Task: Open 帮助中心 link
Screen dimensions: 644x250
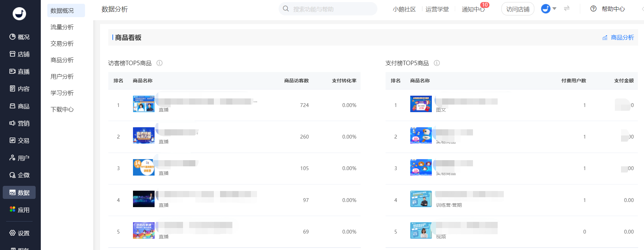Action: (x=613, y=9)
